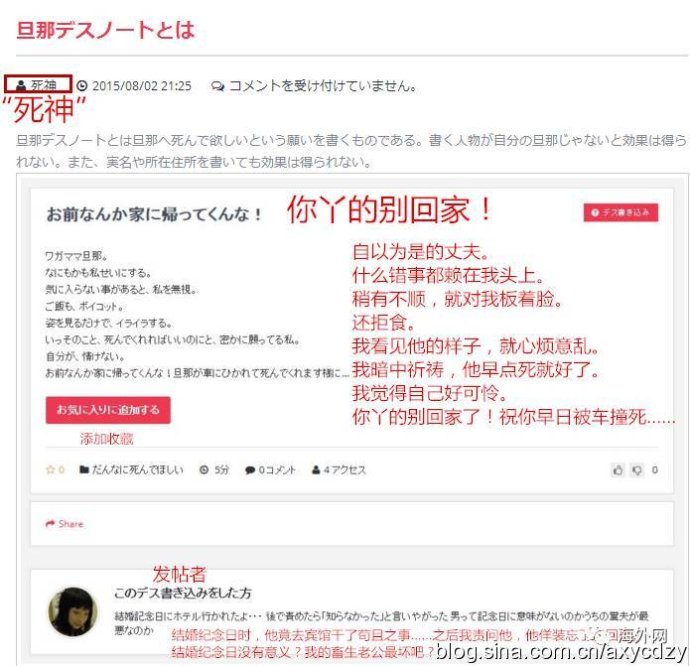Viewport: 690px width, 666px height.
Task: Click the person icon beside 4アクセス
Action: (x=316, y=470)
